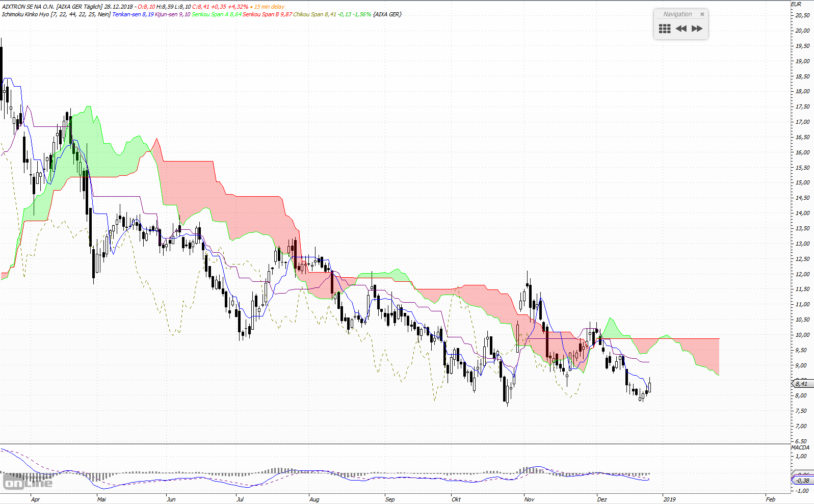Click the 6,50 price axis label
The image size is (814, 504).
point(801,441)
